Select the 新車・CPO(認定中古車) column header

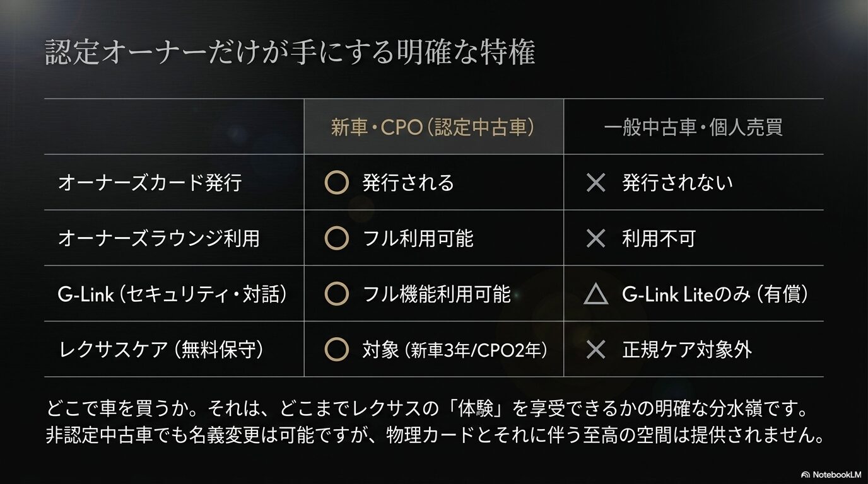433,127
